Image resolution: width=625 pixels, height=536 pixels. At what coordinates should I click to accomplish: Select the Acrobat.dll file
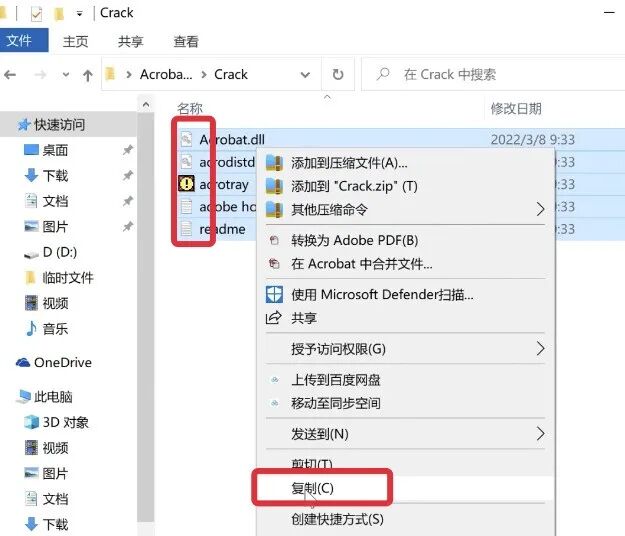coord(232,139)
